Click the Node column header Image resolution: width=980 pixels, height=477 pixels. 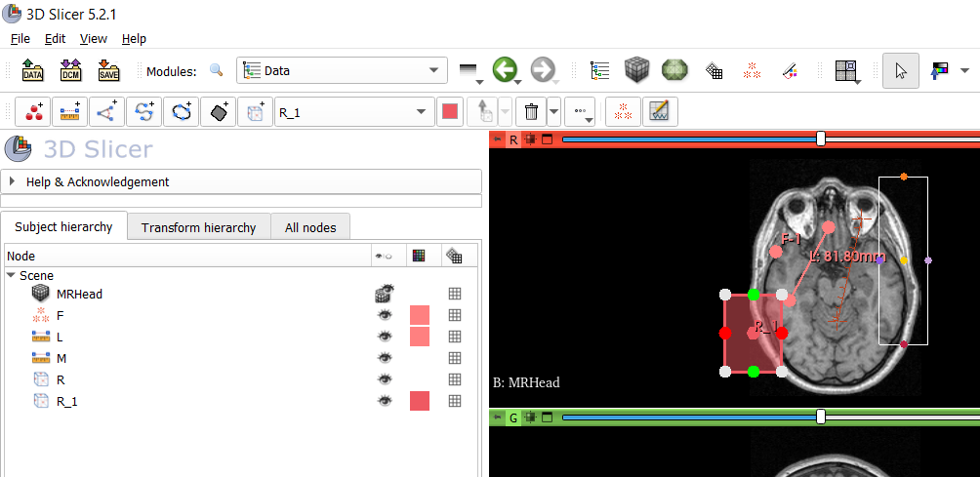187,256
